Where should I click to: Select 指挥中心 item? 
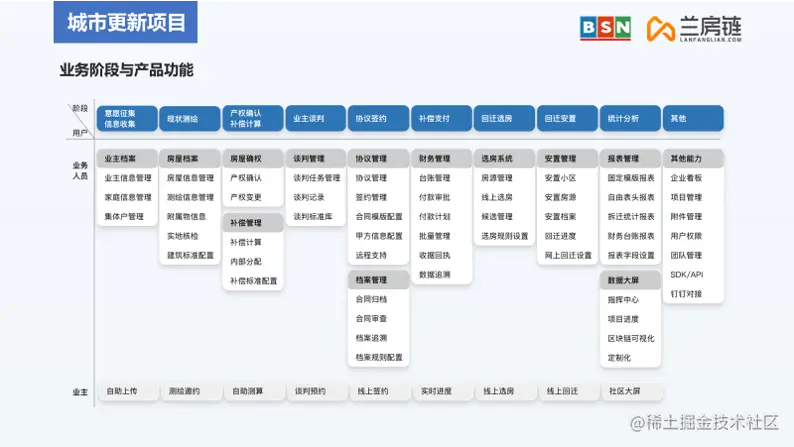click(x=623, y=300)
